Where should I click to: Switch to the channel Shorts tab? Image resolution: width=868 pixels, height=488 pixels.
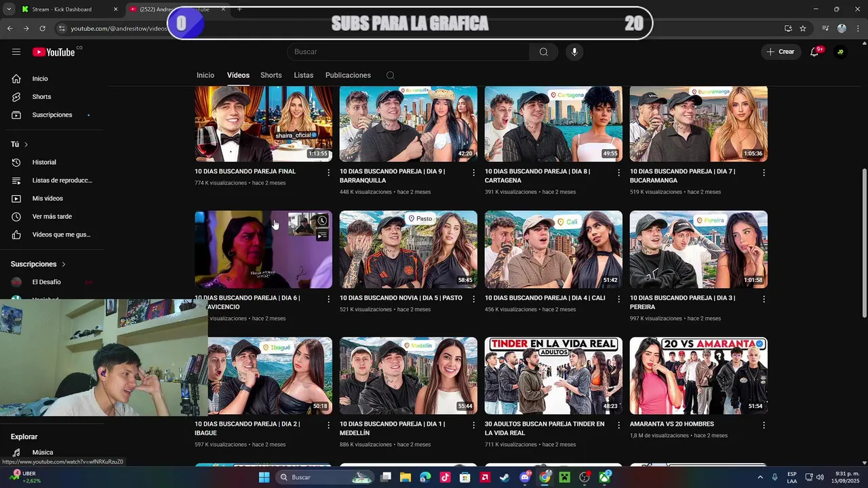271,75
